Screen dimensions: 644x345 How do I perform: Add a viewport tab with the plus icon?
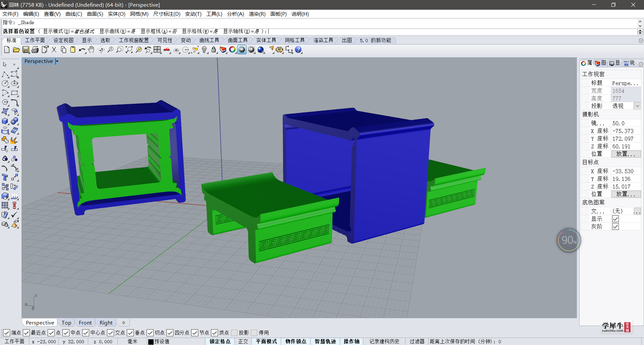click(123, 323)
